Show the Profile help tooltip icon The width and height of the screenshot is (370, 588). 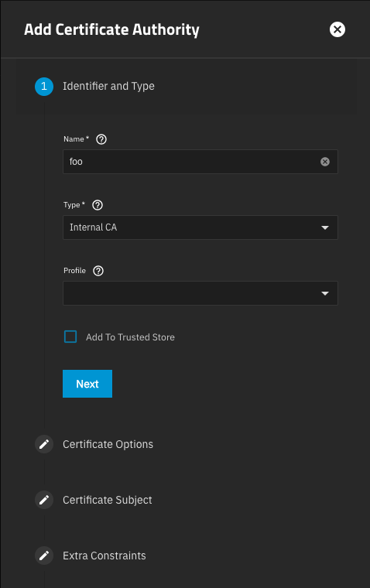point(98,271)
